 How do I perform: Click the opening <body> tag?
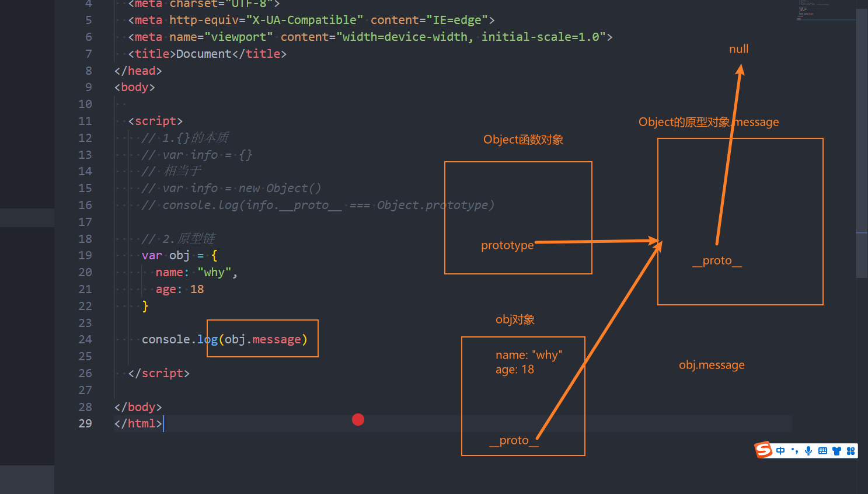135,87
